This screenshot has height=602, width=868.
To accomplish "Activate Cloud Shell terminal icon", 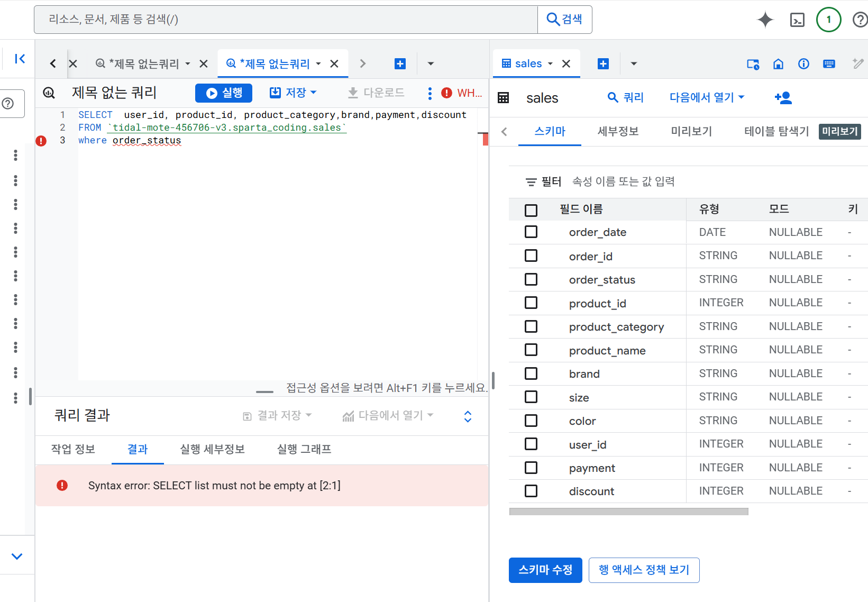I will 797,20.
